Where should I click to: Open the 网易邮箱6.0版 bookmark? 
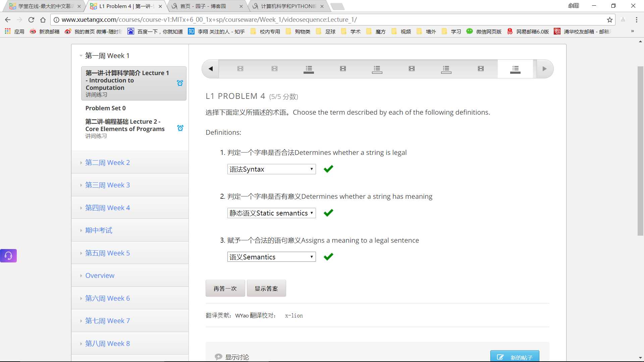(x=528, y=32)
